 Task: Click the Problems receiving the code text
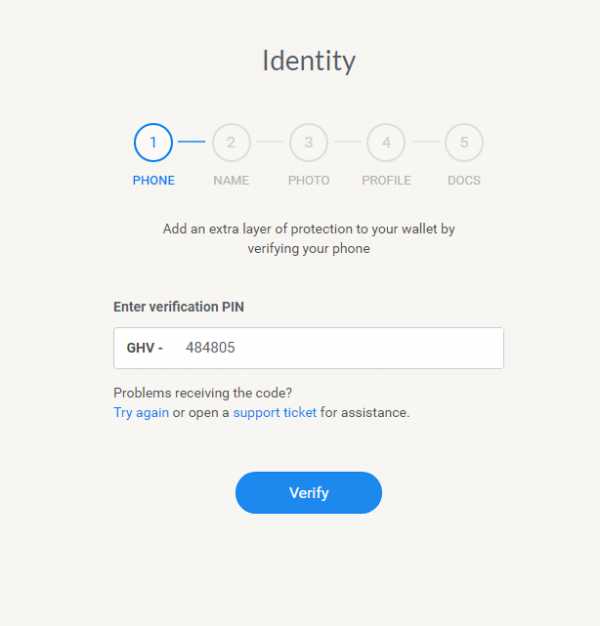click(202, 393)
